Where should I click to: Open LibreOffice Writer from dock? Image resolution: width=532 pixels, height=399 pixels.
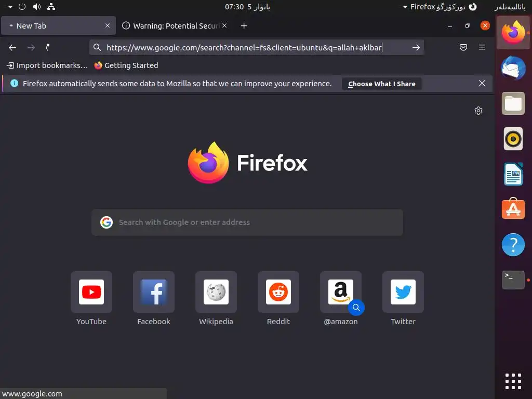pyautogui.click(x=513, y=174)
